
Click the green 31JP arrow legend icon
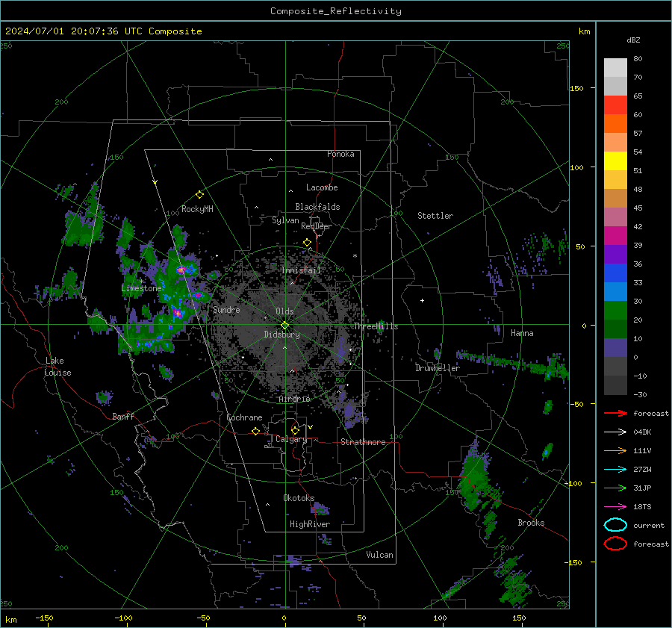615,488
